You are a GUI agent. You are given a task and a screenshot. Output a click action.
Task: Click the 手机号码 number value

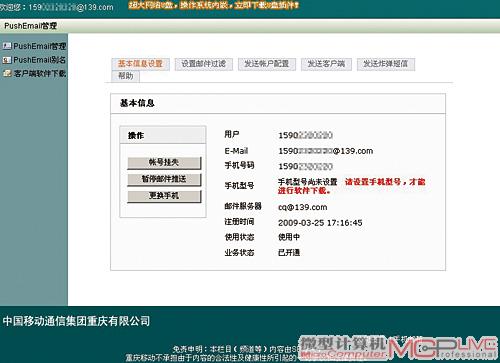pos(305,166)
